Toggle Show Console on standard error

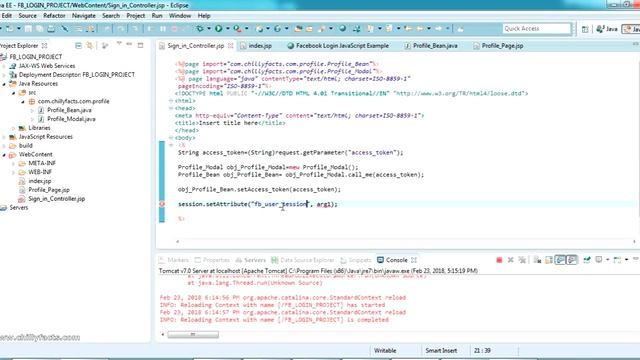tap(572, 260)
